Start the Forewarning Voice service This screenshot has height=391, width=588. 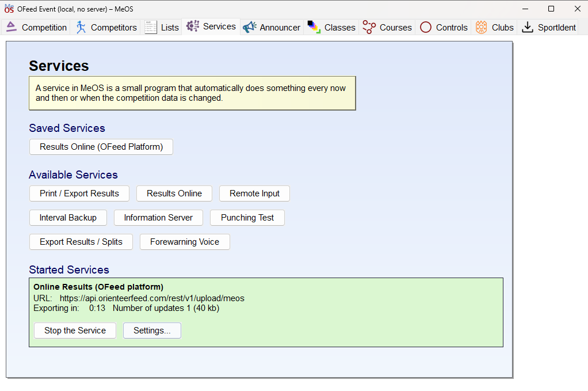point(185,242)
